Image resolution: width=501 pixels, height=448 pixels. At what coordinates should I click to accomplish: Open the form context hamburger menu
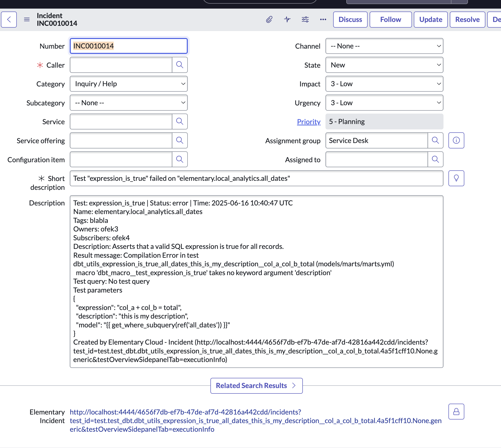(x=27, y=19)
